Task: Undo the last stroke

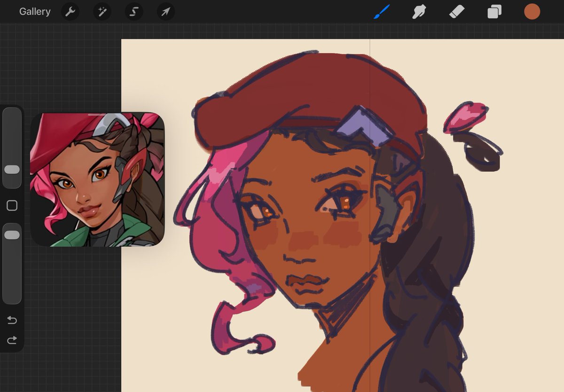Action: pos(12,321)
